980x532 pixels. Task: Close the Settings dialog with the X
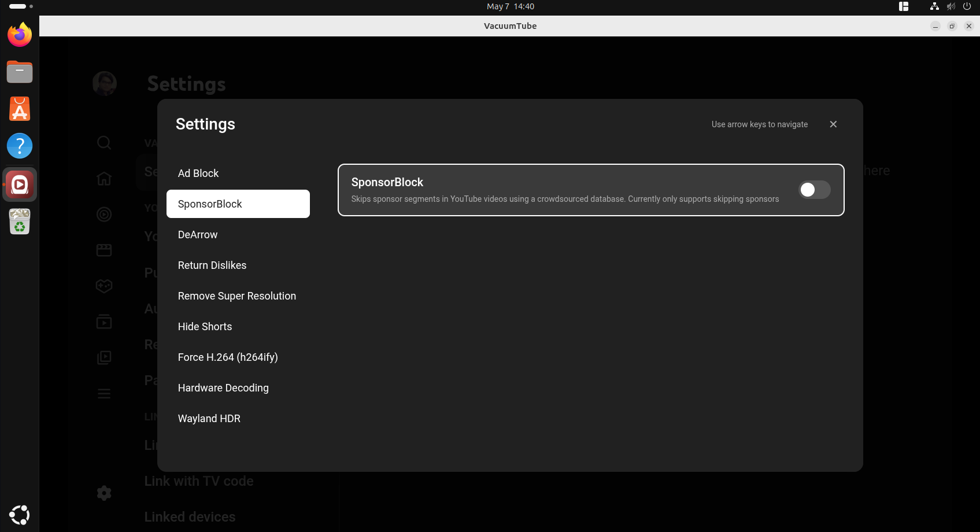pyautogui.click(x=833, y=124)
